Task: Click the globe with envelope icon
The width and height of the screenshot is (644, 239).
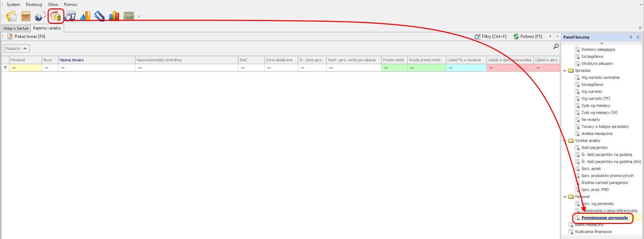Action: click(40, 16)
